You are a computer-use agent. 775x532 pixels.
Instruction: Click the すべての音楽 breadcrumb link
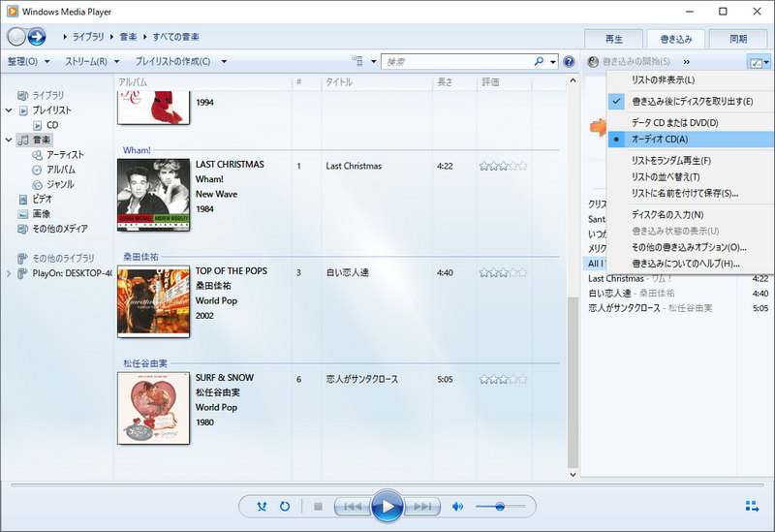tap(176, 37)
